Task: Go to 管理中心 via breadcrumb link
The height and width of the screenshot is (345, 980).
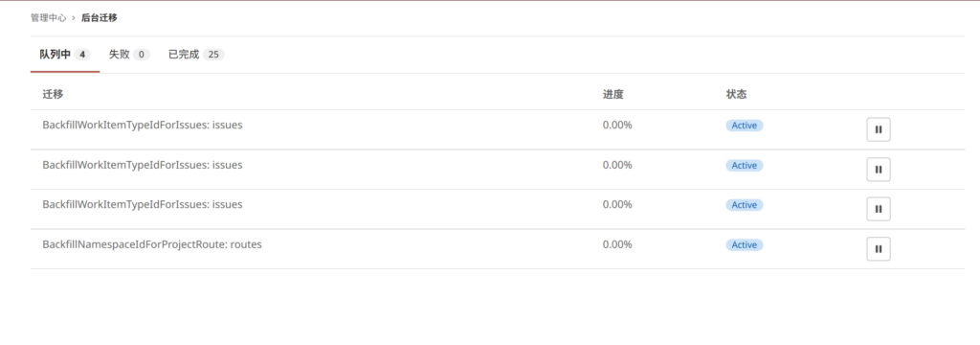Action: 48,18
